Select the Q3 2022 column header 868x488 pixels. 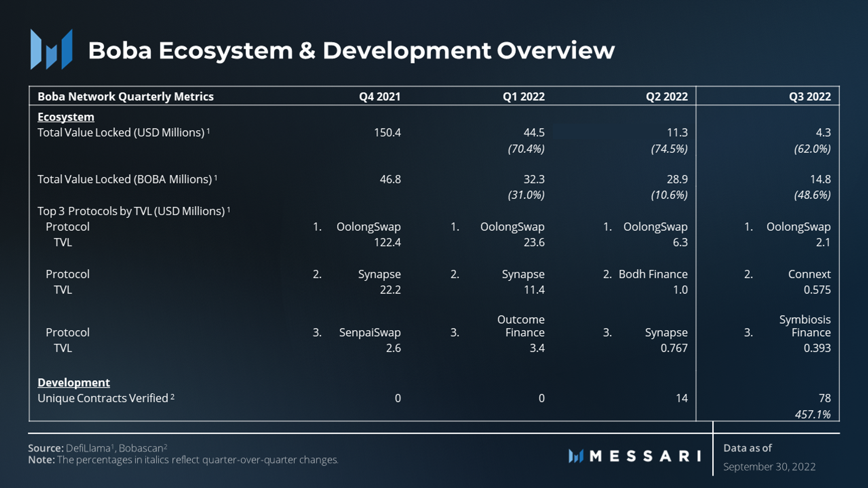click(809, 97)
